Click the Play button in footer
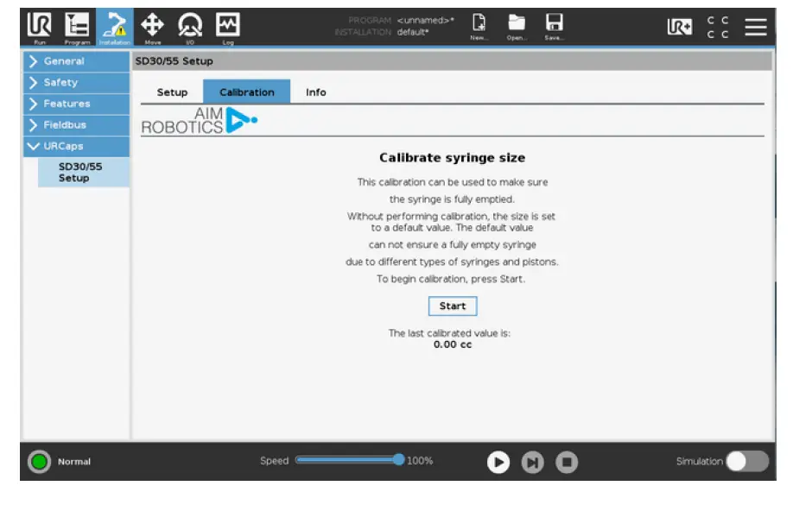The height and width of the screenshot is (511, 812). pyautogui.click(x=498, y=462)
